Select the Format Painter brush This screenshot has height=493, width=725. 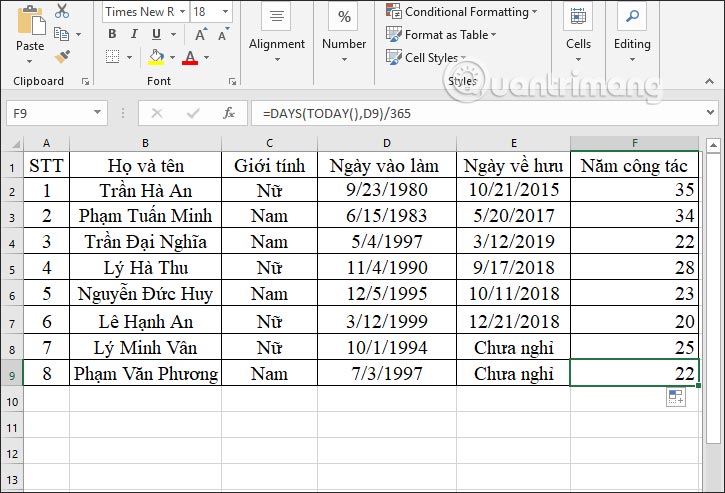[62, 57]
